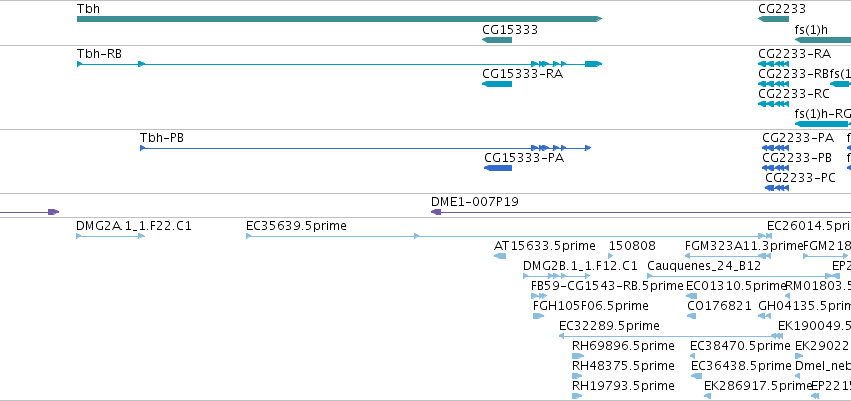Select the CG2233-PB protein label
This screenshot has width=851, height=401.
797,158
